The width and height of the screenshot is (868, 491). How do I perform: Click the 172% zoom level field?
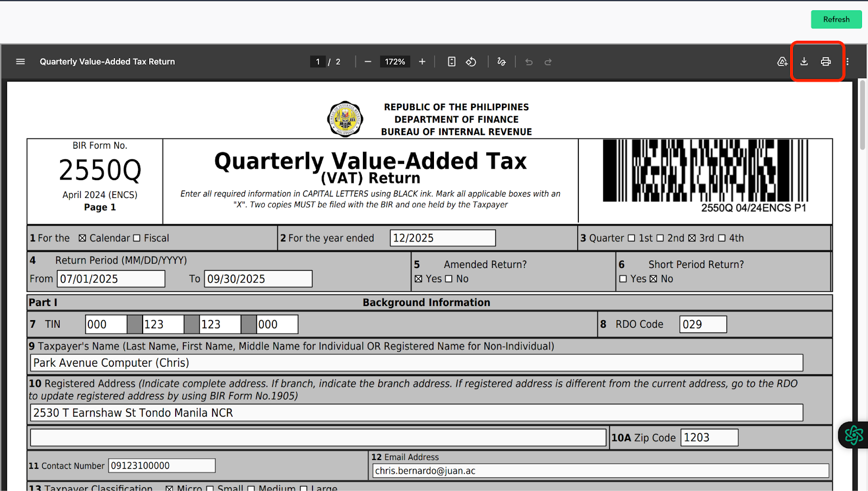(395, 62)
